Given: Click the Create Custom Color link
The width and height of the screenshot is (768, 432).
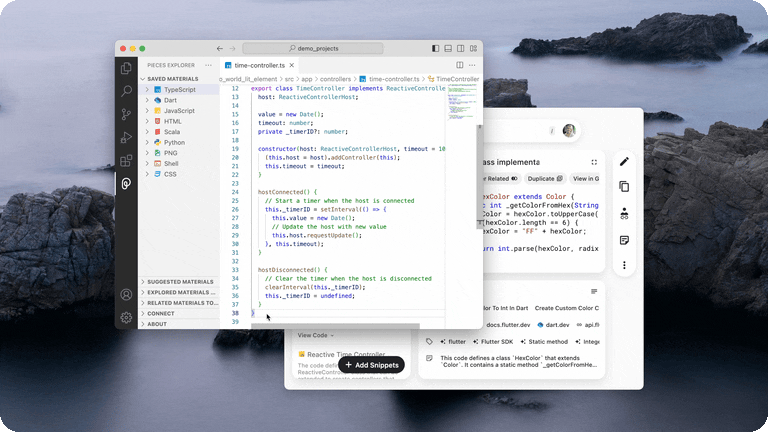Looking at the screenshot, I should pyautogui.click(x=567, y=308).
